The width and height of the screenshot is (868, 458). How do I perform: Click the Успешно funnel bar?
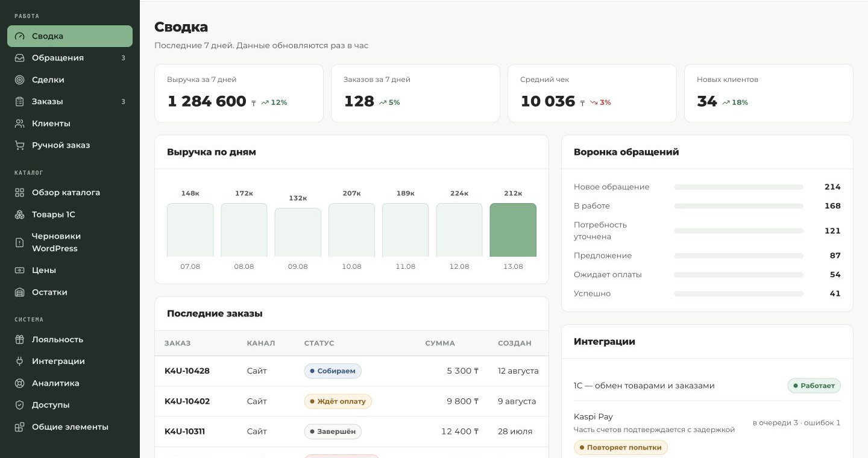click(x=739, y=294)
